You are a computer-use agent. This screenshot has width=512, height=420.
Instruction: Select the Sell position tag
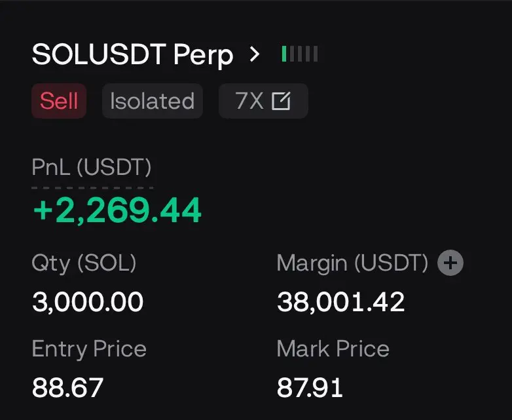click(x=59, y=101)
